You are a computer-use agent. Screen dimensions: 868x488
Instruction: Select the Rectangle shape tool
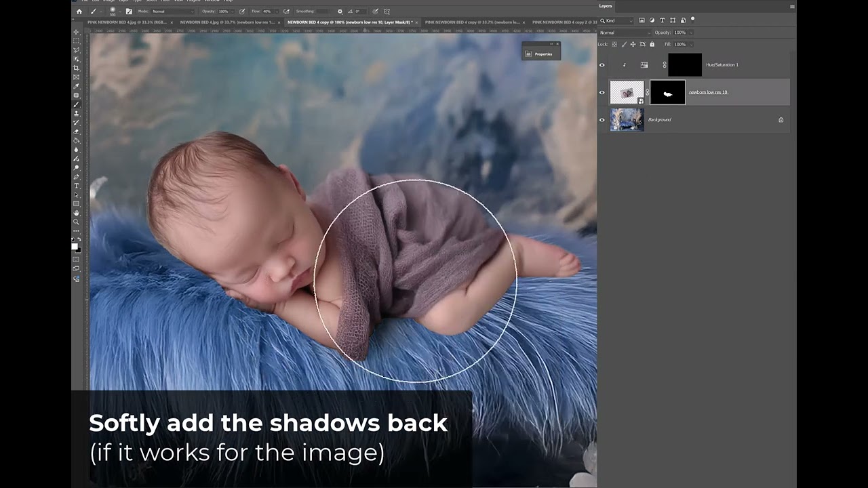click(76, 203)
